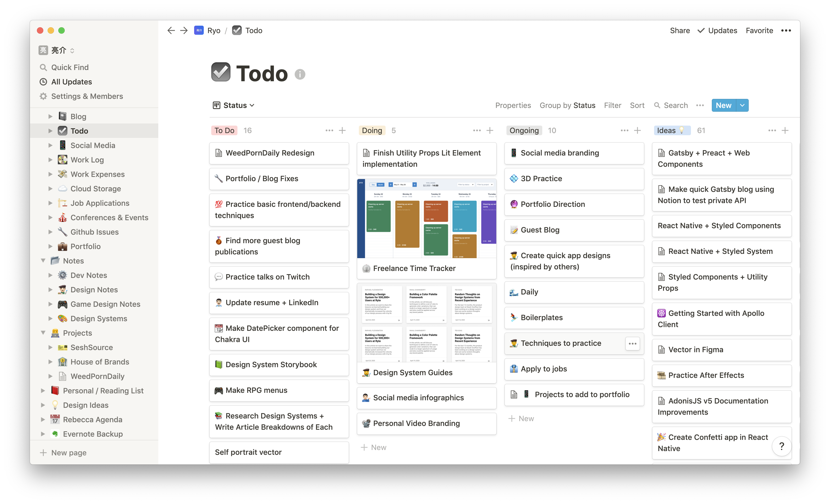
Task: Toggle Favorite for Todo page
Action: click(x=759, y=30)
